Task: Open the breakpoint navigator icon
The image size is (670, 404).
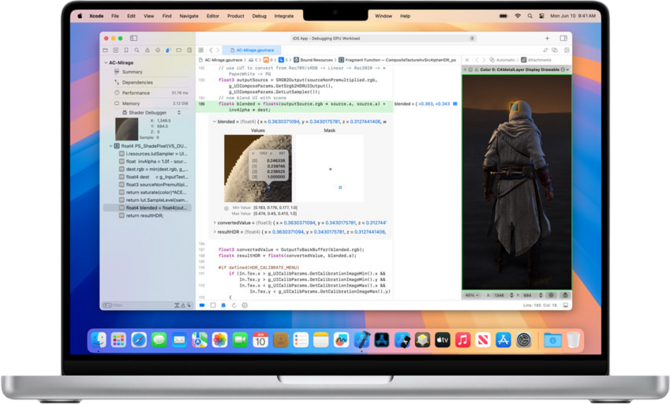Action: (x=179, y=50)
